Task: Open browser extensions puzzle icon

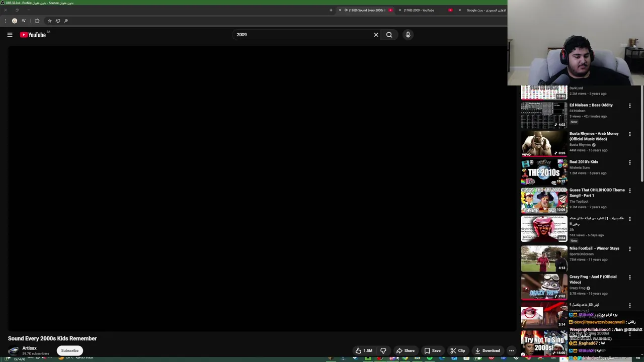Action: pyautogui.click(x=37, y=21)
